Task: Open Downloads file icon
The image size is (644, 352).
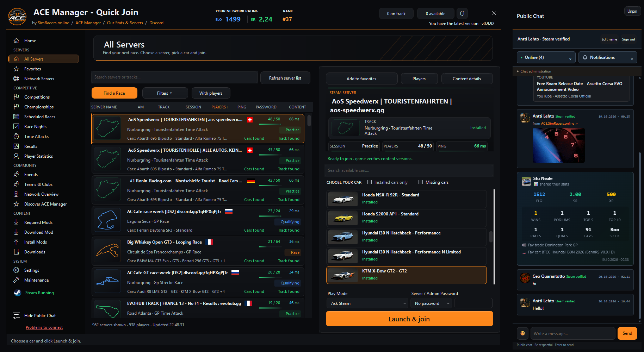Action: pos(16,252)
